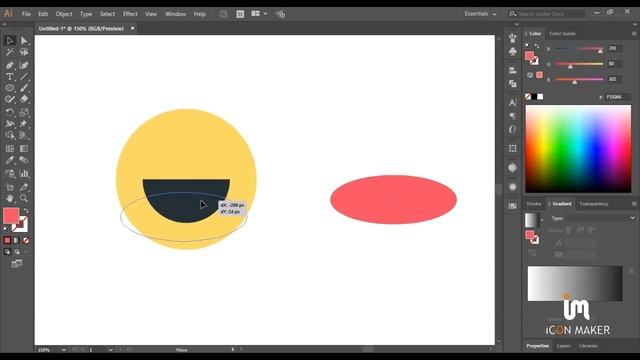The image size is (640, 360).
Task: Select the Rotate tool
Action: (10, 112)
